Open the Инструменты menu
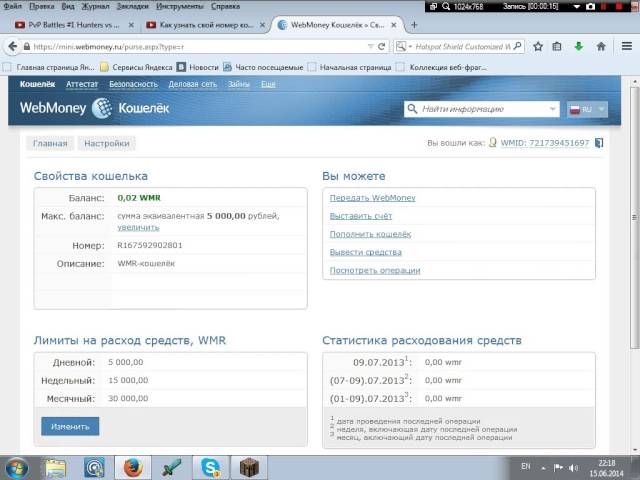Screen dimensions: 640x480 (180, 6)
